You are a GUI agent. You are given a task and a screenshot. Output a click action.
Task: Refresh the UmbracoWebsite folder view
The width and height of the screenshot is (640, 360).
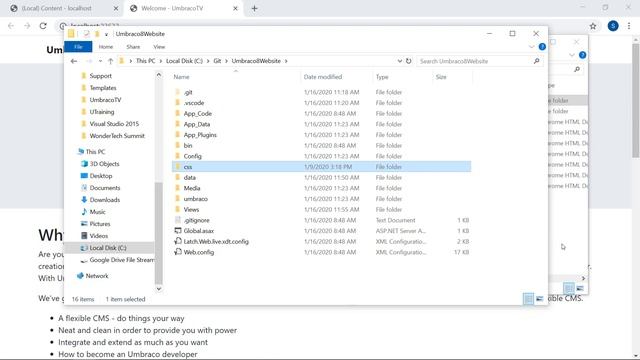(409, 61)
